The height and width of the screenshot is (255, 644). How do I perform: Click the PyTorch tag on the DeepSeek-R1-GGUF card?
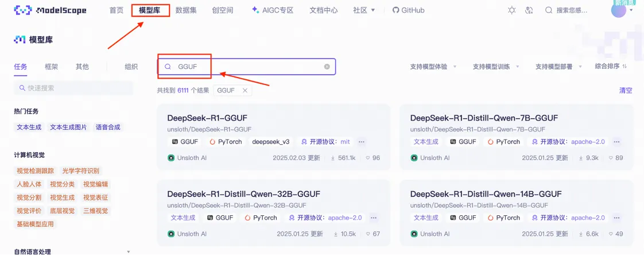226,142
